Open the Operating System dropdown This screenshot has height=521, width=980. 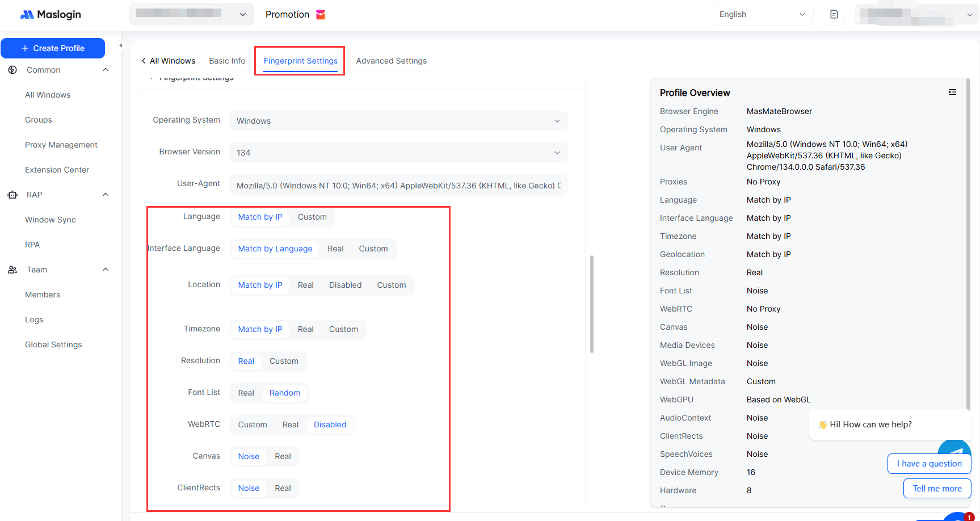(398, 121)
